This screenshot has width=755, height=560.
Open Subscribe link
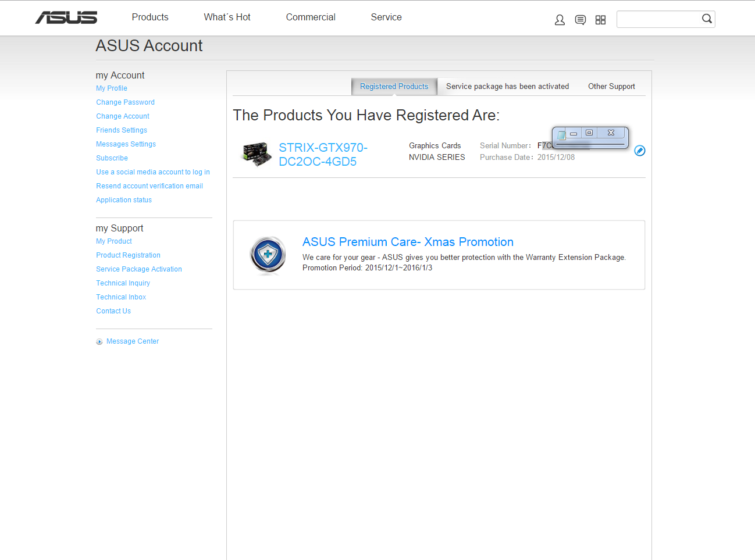point(112,158)
